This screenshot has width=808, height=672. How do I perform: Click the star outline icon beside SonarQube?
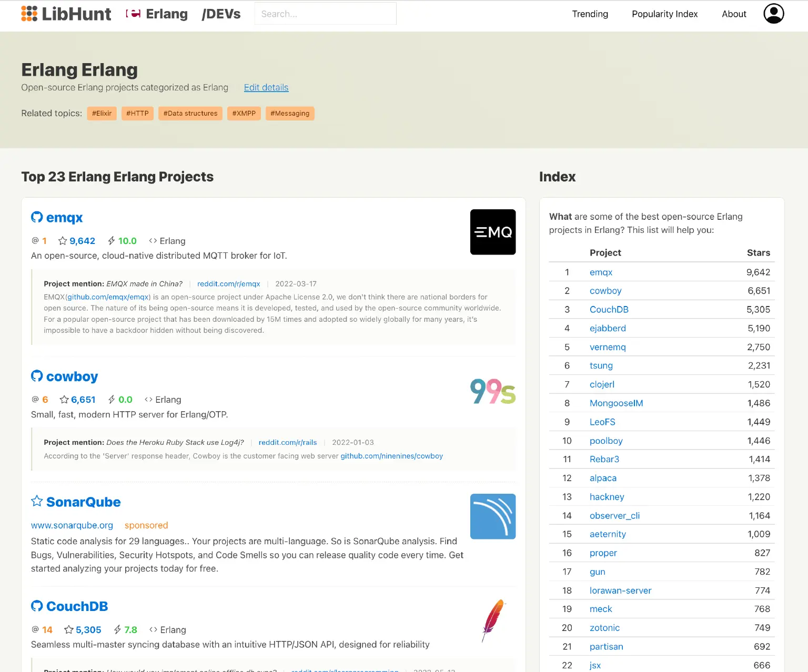(x=36, y=501)
